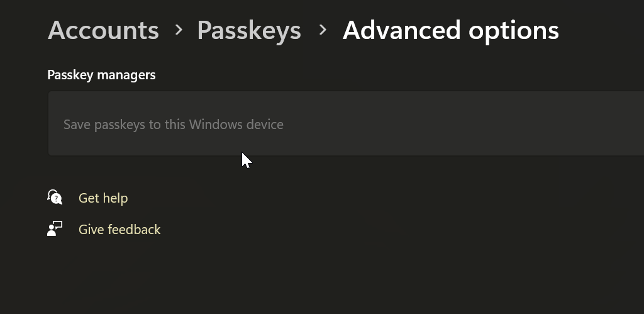Viewport: 644px width, 314px height.
Task: Click the Get help headset icon
Action: click(55, 198)
